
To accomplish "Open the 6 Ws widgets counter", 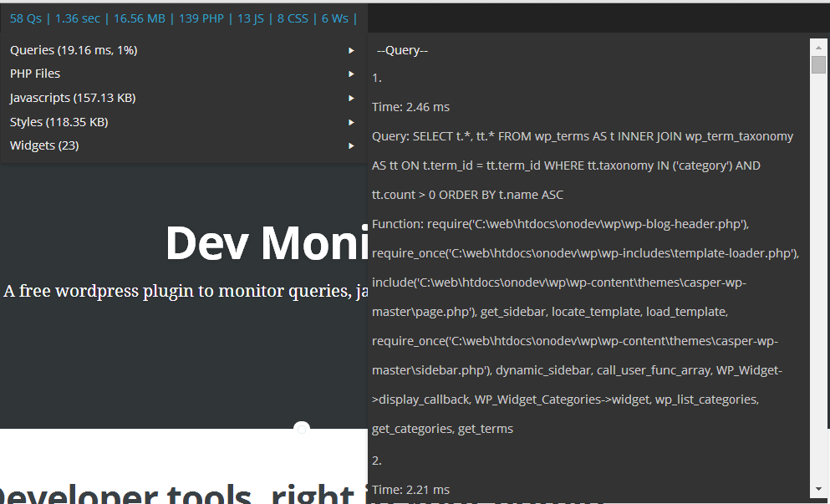I will (x=334, y=18).
